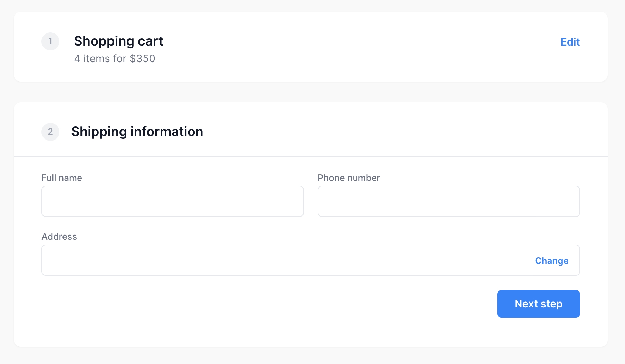
Task: Click inside the Address input box
Action: click(276, 260)
